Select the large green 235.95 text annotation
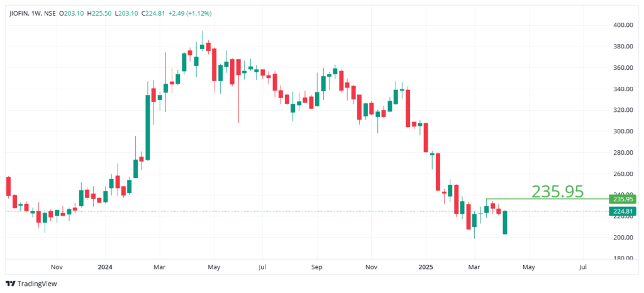This screenshot has width=644, height=293. click(x=557, y=191)
